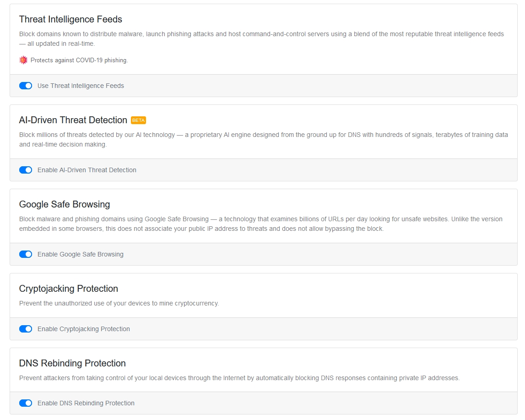The width and height of the screenshot is (525, 420).
Task: Turn off the Threat Intelligence Feeds switch
Action: pos(26,86)
